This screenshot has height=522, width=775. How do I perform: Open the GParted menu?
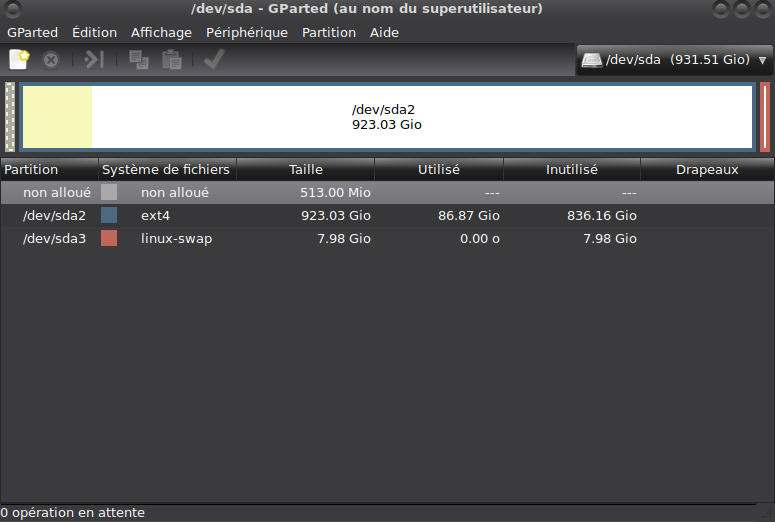click(32, 33)
